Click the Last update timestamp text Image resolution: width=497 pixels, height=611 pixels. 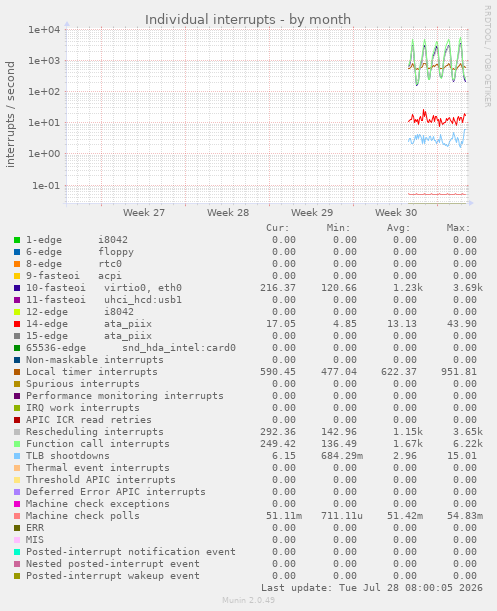point(372,588)
